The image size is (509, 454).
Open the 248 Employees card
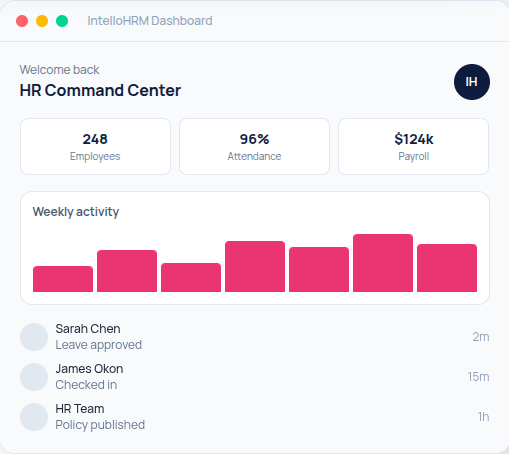[x=95, y=146]
